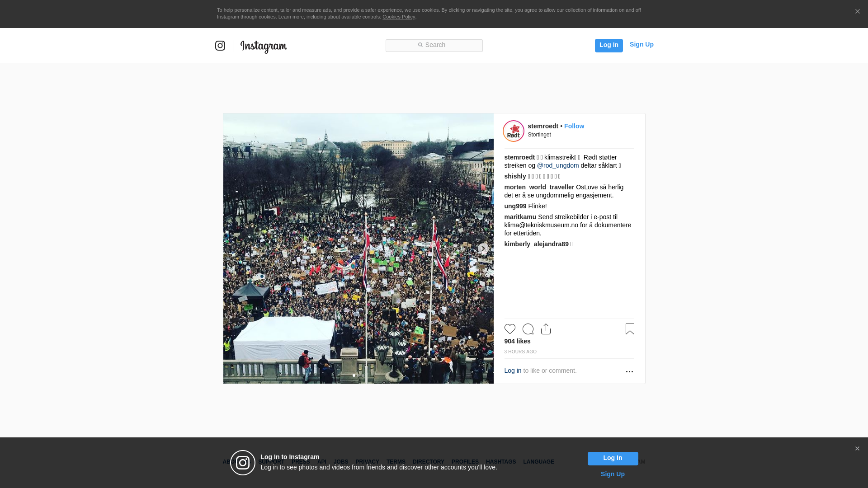
Task: Open maritkamu commenter profile
Action: click(520, 217)
